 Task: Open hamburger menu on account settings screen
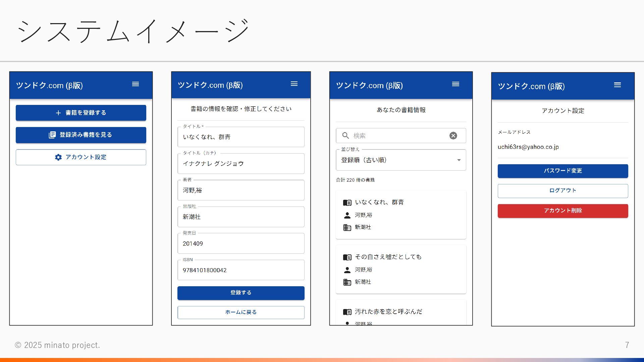pos(617,85)
